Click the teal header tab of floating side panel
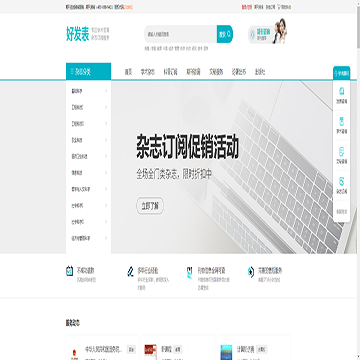The image size is (360, 360). [x=342, y=73]
